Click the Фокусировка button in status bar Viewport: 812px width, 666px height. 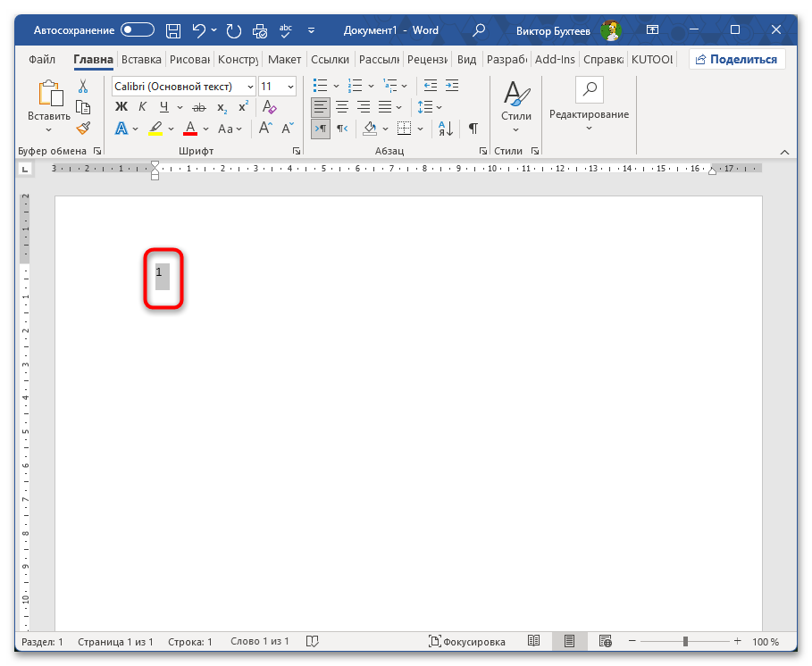pos(466,642)
